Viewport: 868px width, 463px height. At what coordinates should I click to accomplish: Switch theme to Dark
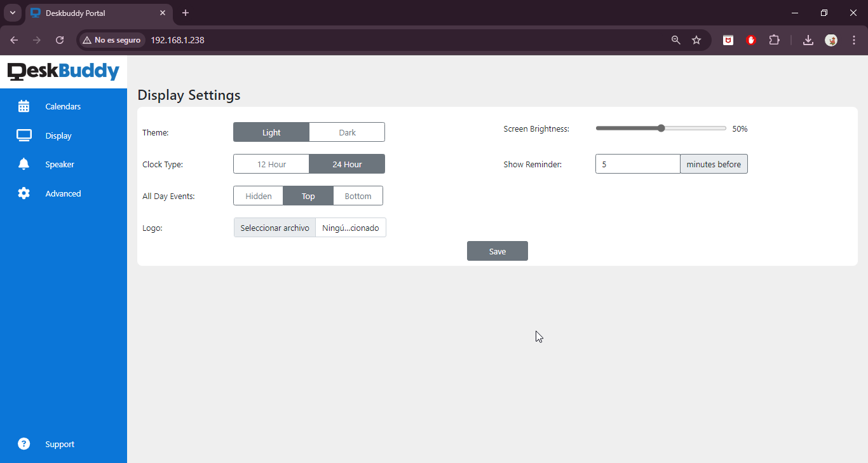pyautogui.click(x=347, y=132)
